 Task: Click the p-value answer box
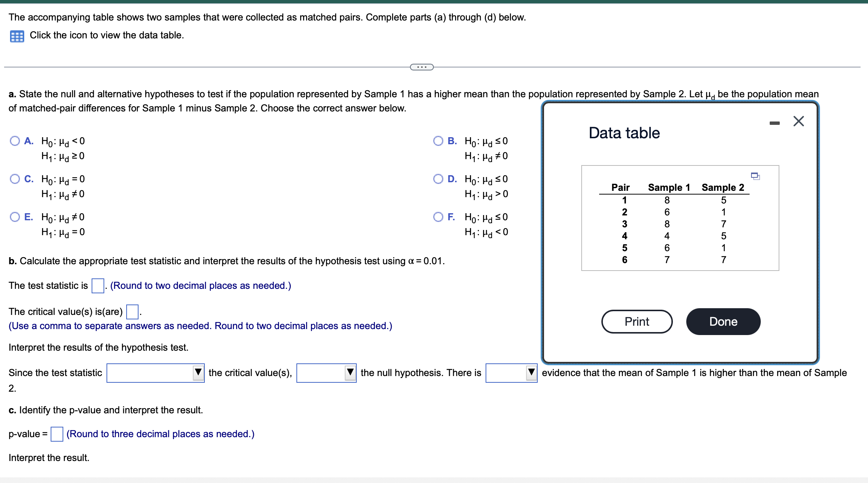click(56, 433)
